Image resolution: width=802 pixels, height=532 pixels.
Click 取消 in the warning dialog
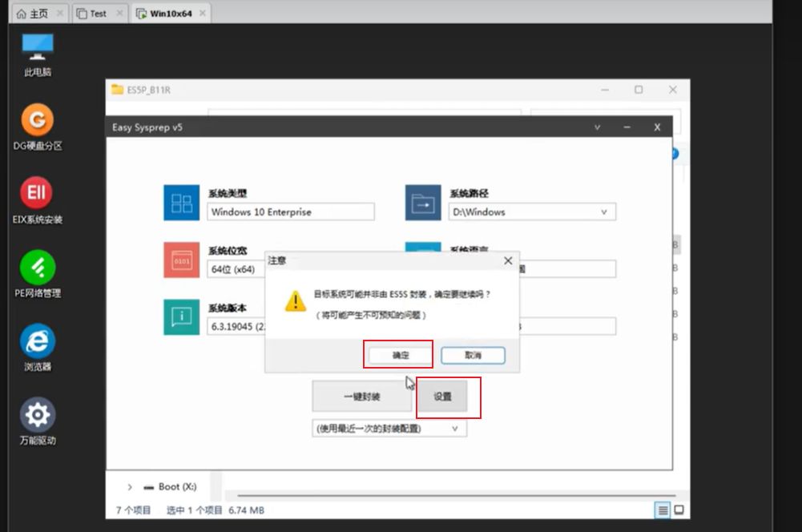pyautogui.click(x=473, y=355)
